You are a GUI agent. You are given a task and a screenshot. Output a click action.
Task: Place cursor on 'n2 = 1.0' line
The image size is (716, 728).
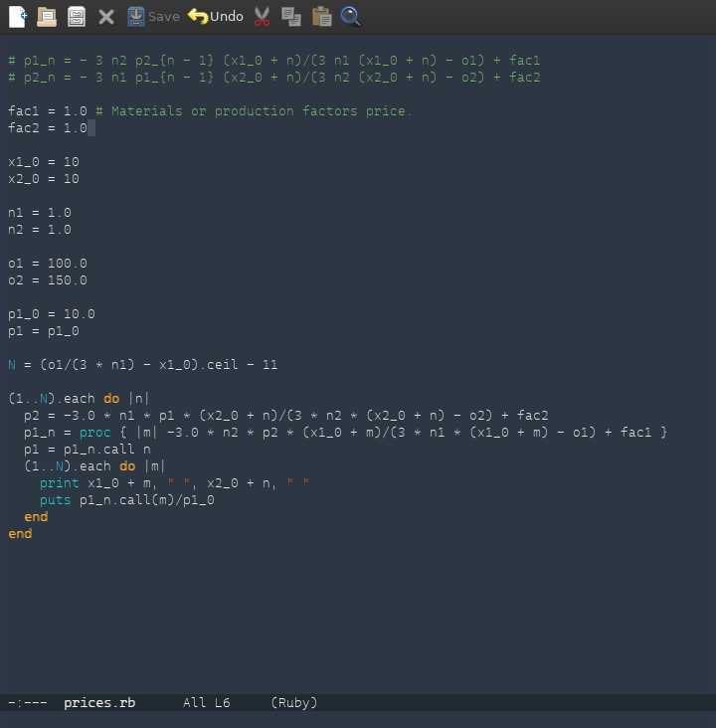coord(40,230)
